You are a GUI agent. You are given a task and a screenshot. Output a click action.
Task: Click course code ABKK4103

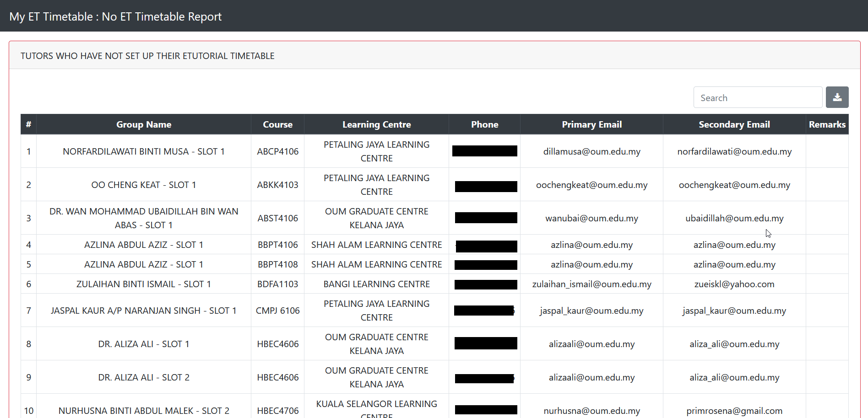(x=277, y=185)
